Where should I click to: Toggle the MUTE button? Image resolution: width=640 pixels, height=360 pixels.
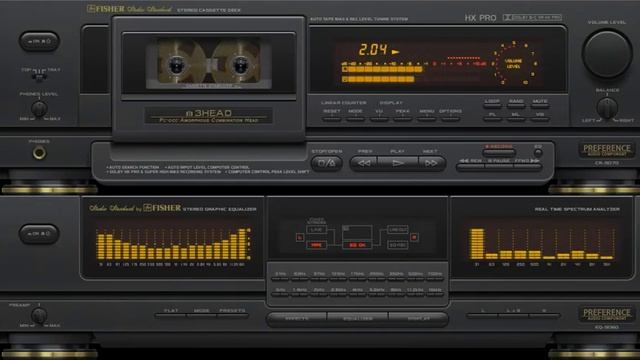coord(540,105)
